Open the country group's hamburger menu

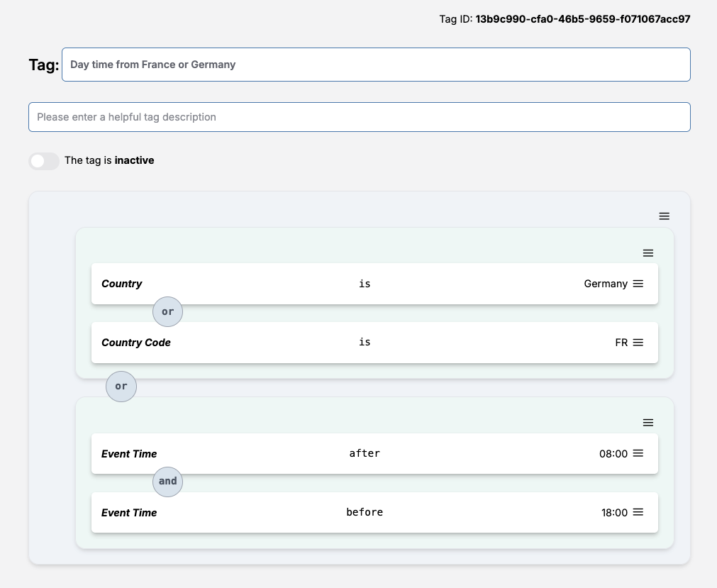click(x=647, y=253)
